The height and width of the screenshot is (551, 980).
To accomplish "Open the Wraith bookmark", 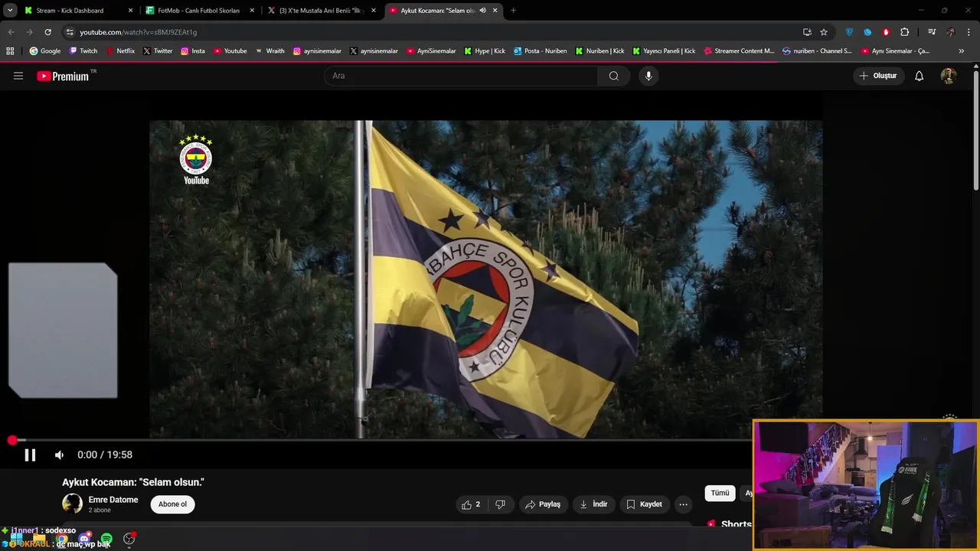I will (269, 51).
